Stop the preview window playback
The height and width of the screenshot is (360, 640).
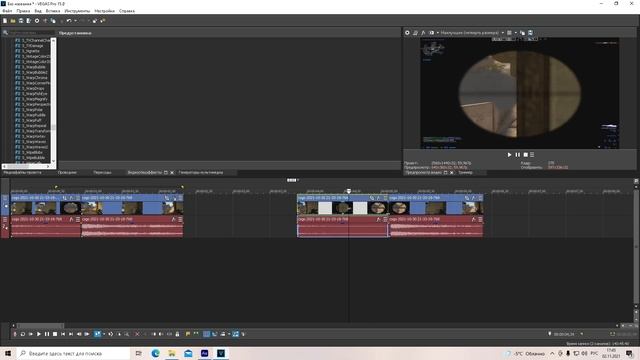pyautogui.click(x=526, y=155)
